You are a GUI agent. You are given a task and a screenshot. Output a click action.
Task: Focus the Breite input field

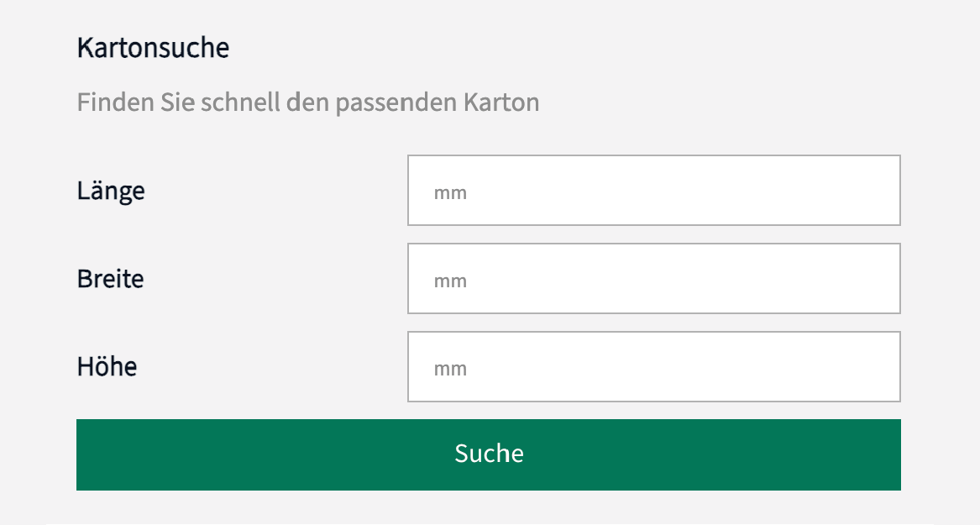click(653, 279)
